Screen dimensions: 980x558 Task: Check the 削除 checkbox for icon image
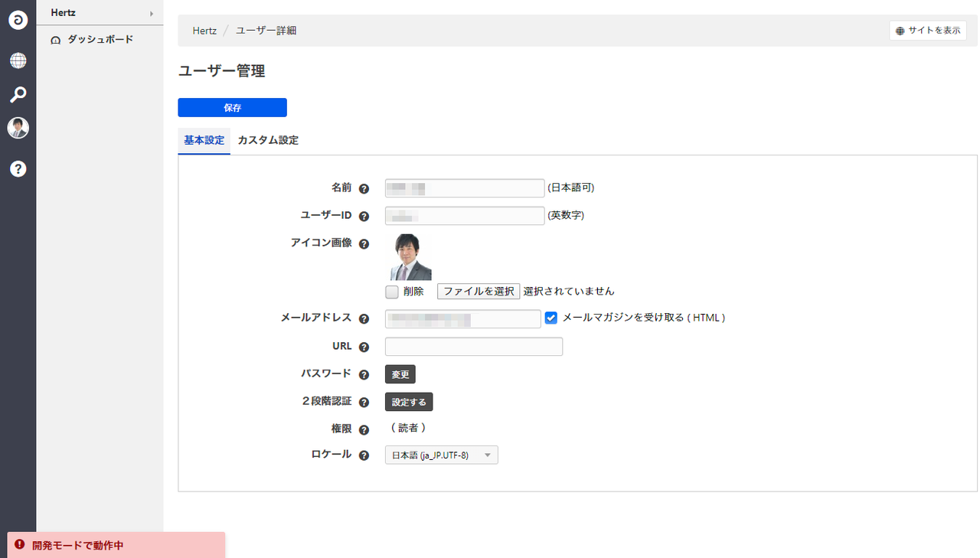coord(392,292)
